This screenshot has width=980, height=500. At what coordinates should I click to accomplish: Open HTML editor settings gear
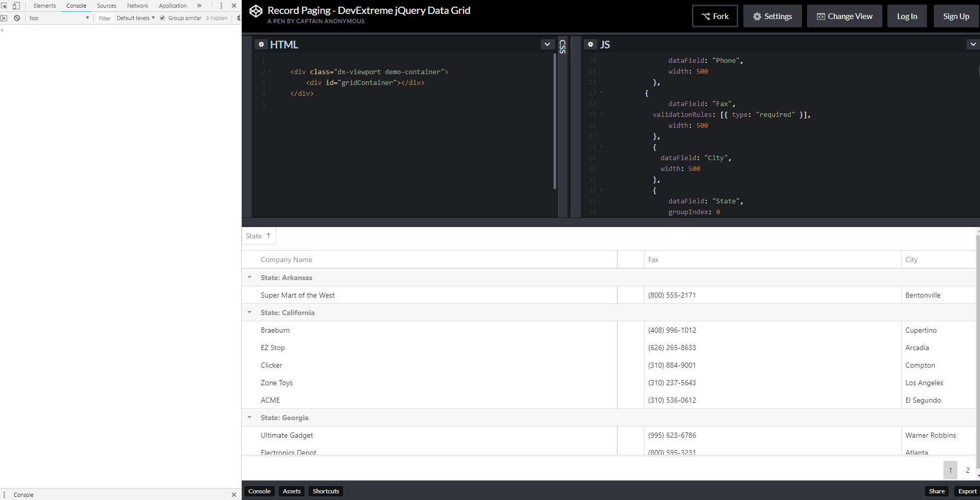coord(261,45)
